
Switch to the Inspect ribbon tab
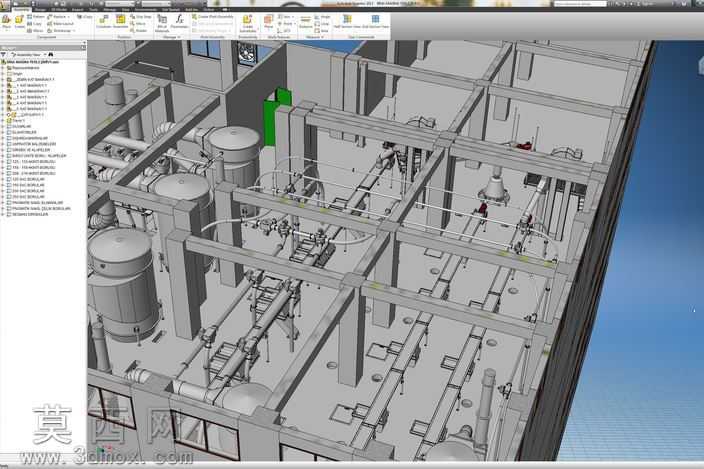[x=77, y=9]
